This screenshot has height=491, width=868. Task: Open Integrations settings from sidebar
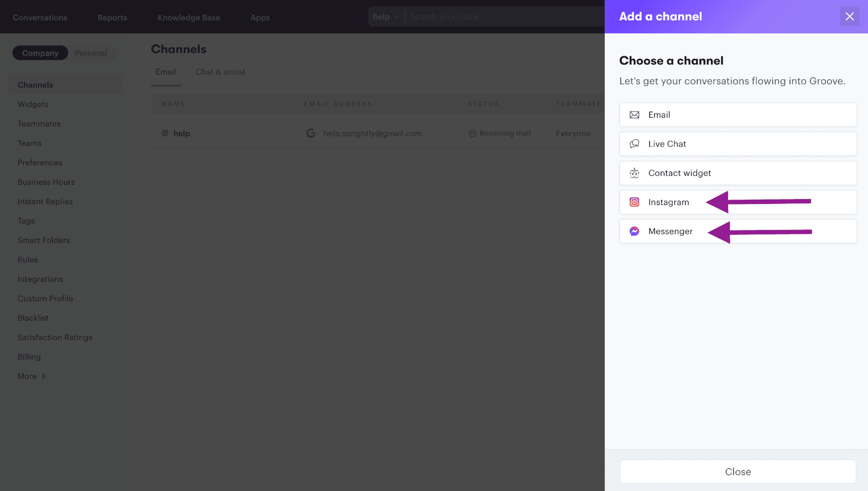pyautogui.click(x=40, y=279)
